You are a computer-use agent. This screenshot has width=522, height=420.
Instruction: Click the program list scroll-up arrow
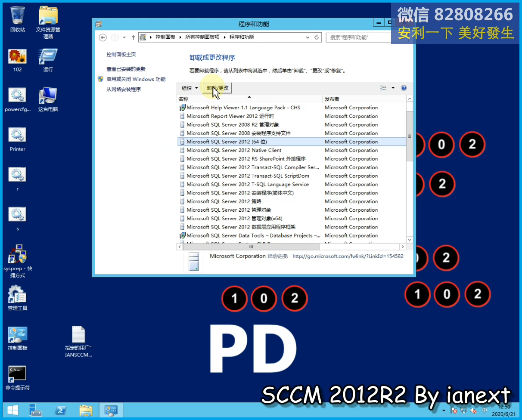(410, 99)
